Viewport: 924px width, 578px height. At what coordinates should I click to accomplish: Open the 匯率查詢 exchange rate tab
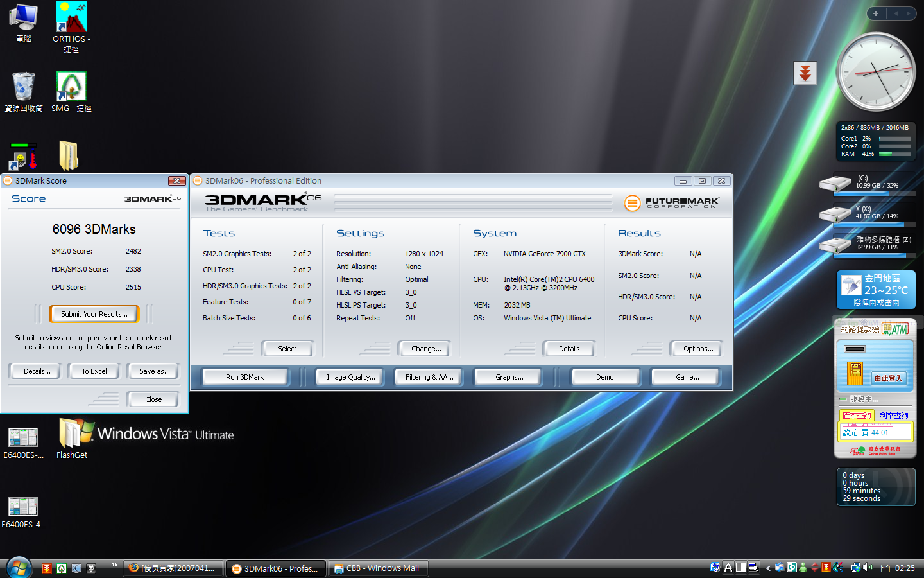[857, 416]
